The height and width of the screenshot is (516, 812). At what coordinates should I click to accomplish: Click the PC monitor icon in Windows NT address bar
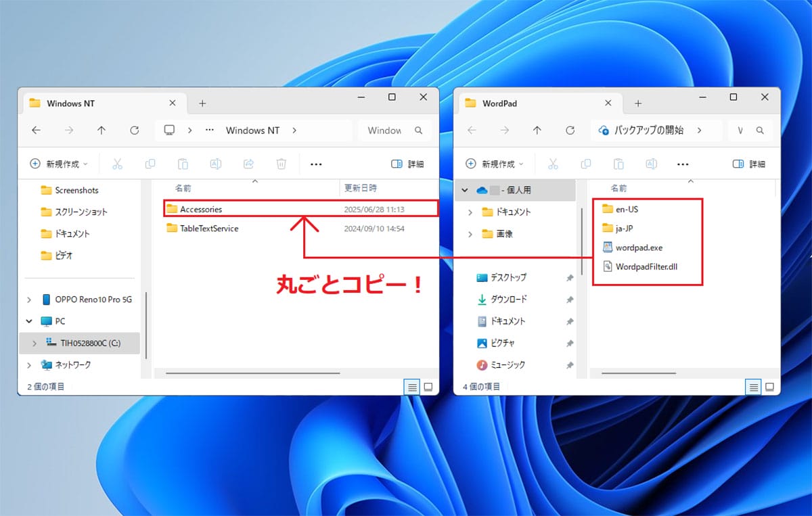(170, 130)
